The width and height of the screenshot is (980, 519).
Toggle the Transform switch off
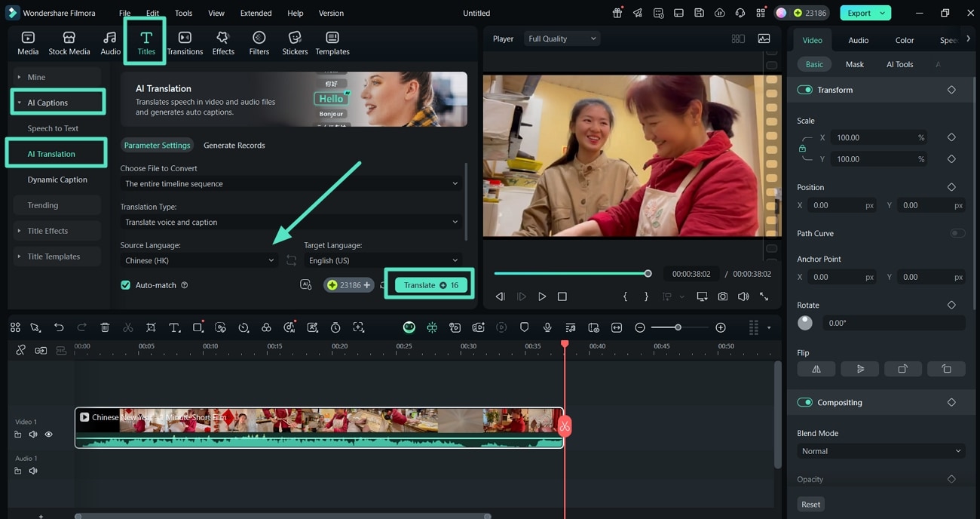tap(804, 90)
